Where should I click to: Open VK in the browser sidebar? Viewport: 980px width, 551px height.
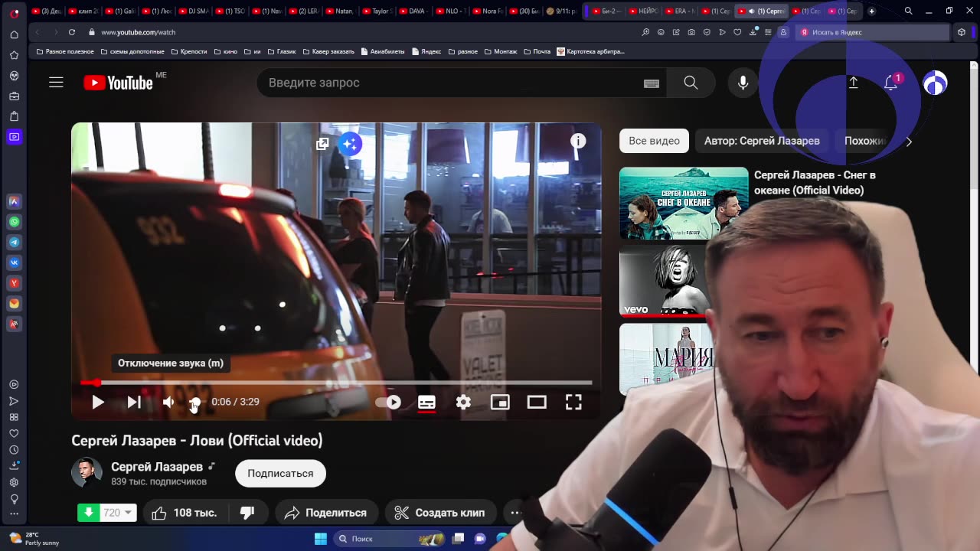tap(14, 262)
